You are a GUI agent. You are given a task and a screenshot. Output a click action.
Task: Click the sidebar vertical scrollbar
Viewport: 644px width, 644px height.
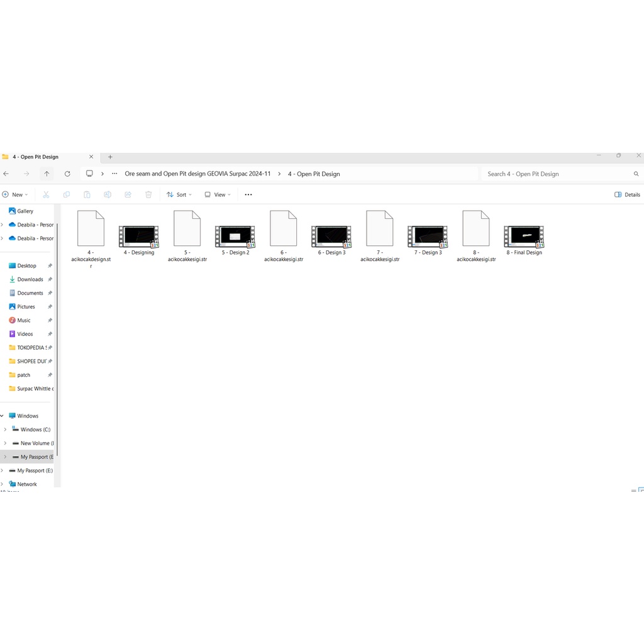57,339
